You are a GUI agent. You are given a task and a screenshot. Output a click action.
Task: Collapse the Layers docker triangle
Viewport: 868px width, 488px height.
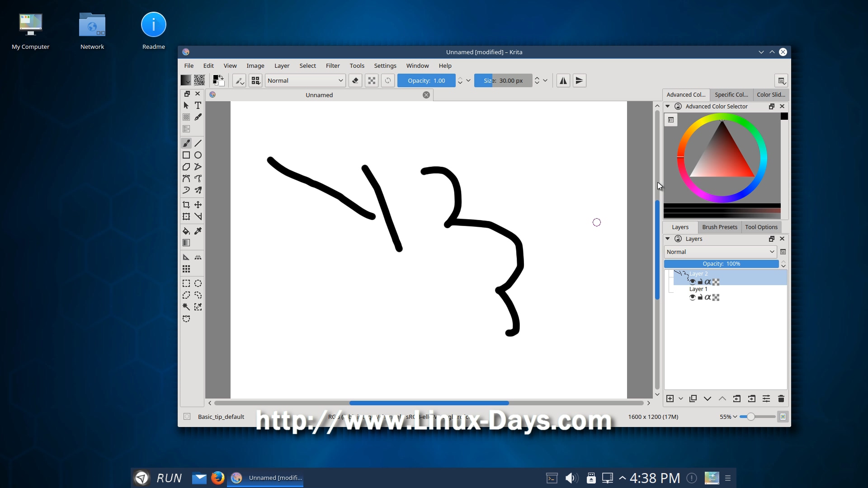pyautogui.click(x=668, y=239)
